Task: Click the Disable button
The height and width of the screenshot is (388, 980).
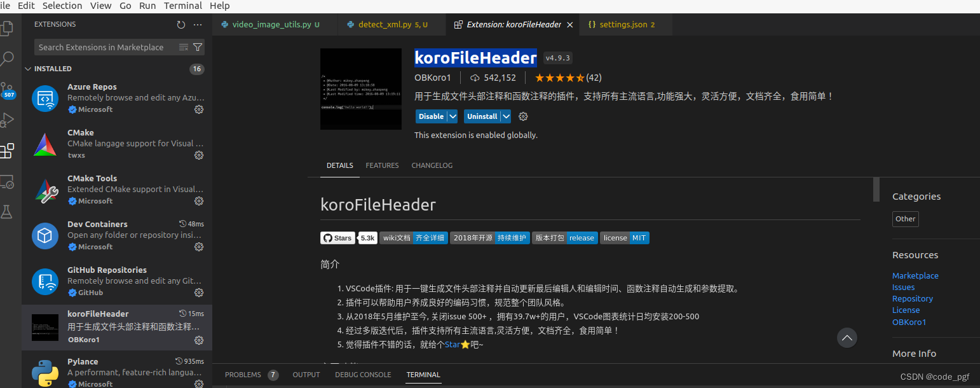Action: click(431, 116)
